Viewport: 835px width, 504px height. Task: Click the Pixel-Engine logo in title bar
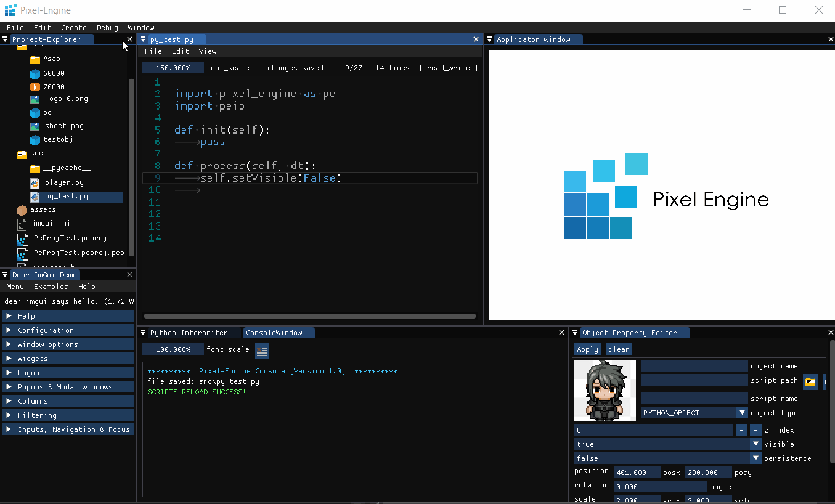tap(10, 10)
